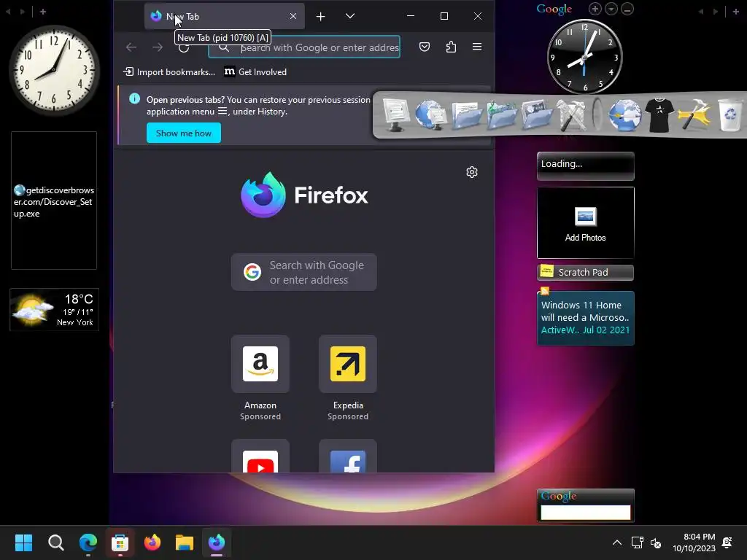Open the documents folder icon in dock
This screenshot has height=560, width=747.
[466, 114]
